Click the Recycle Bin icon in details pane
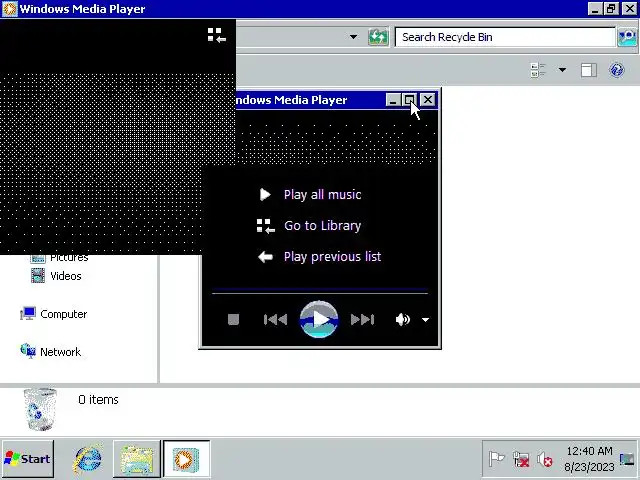Screen dimensions: 640x480 tap(40, 409)
